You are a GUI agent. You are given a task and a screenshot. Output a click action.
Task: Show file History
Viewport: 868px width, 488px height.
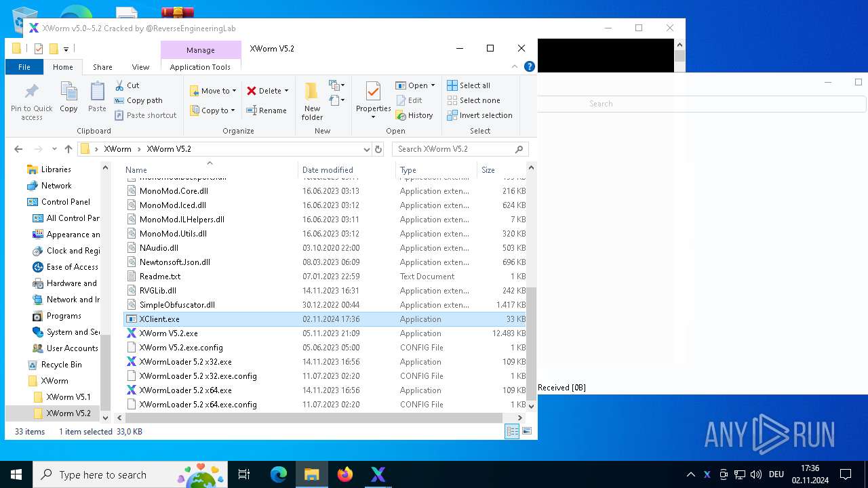(414, 115)
